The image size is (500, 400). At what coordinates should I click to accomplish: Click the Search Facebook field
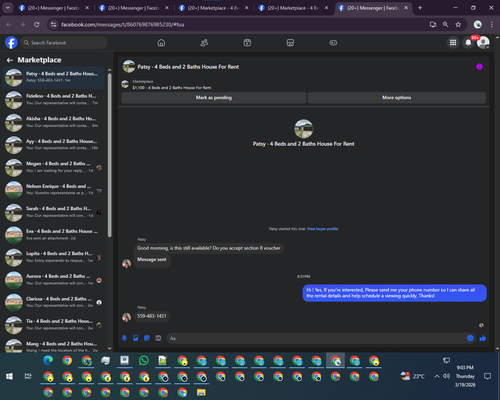(x=64, y=43)
